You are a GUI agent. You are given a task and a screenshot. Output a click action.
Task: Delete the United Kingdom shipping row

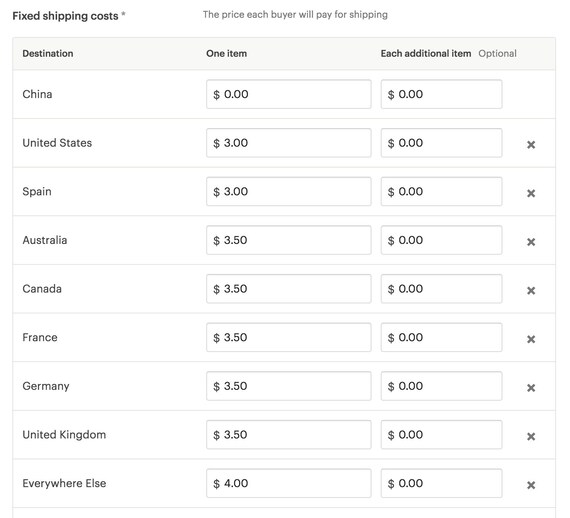pos(531,436)
